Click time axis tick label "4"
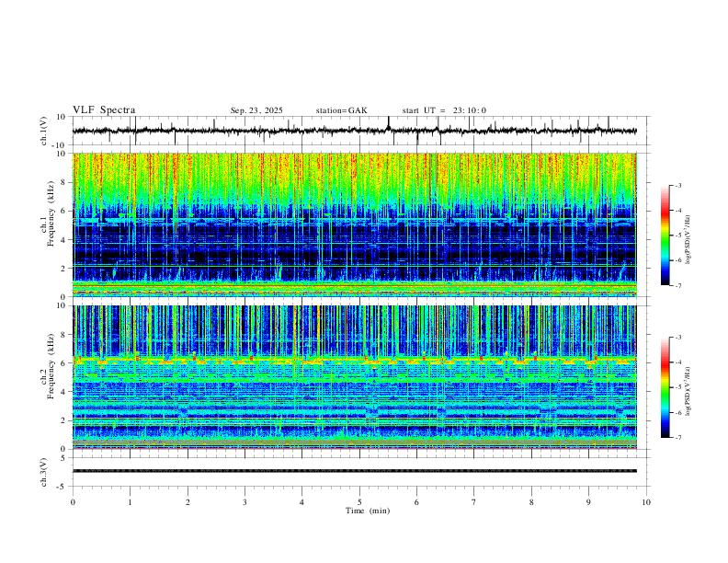728x563 pixels. 302,502
